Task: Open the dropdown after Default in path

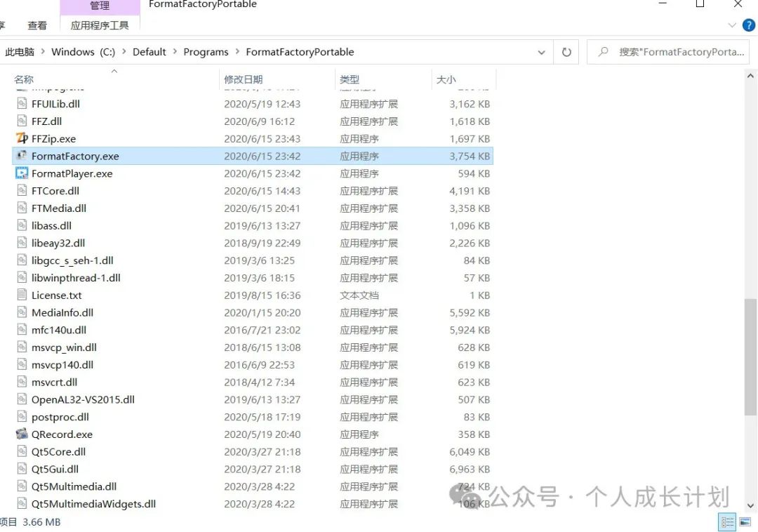Action: (x=175, y=52)
